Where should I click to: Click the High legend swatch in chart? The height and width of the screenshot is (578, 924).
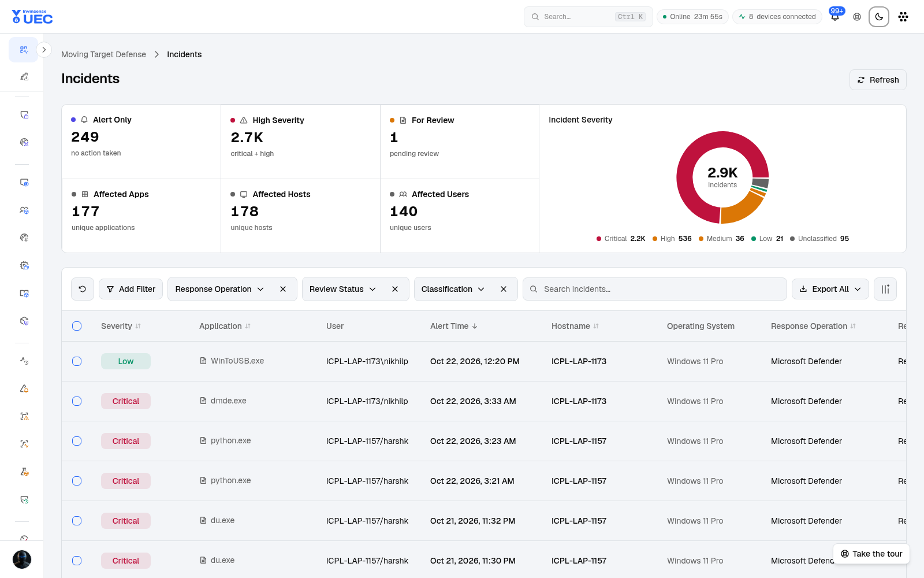[655, 239]
